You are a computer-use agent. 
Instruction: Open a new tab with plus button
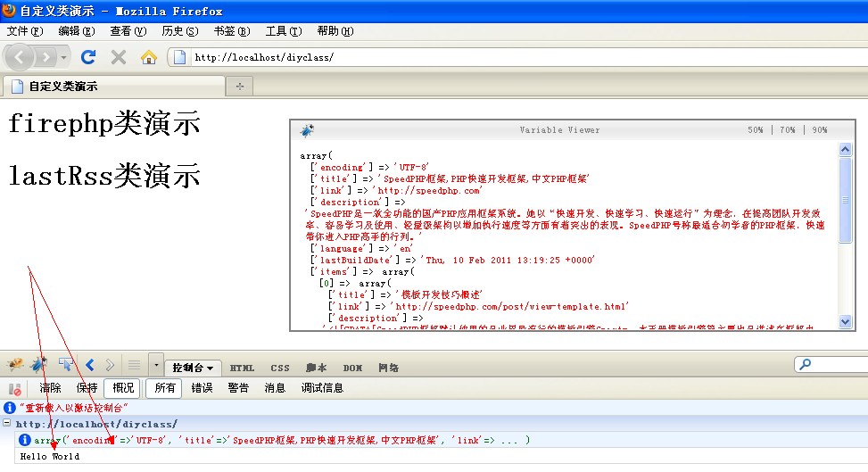tap(240, 86)
